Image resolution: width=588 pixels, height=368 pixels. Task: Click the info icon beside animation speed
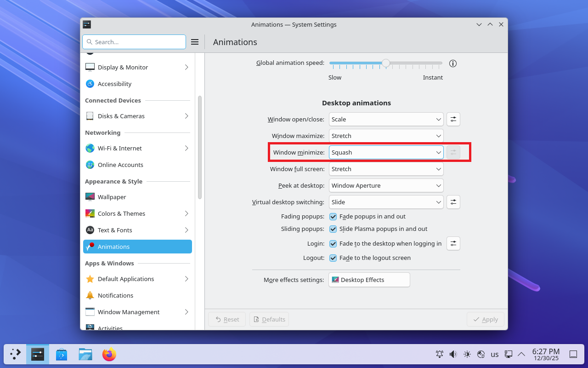(453, 63)
